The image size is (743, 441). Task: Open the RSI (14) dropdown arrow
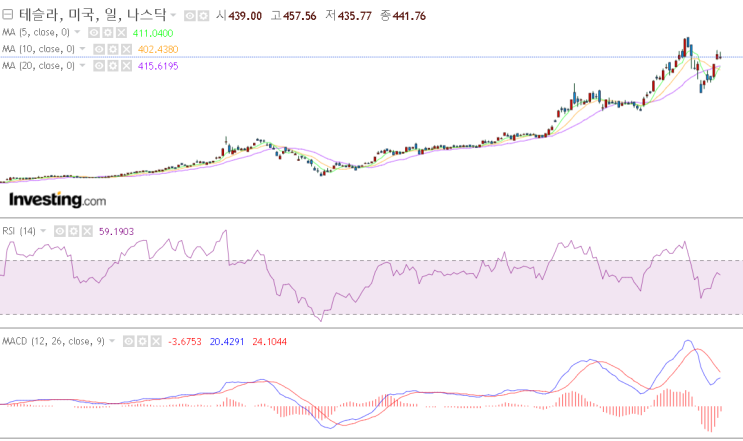(x=43, y=231)
